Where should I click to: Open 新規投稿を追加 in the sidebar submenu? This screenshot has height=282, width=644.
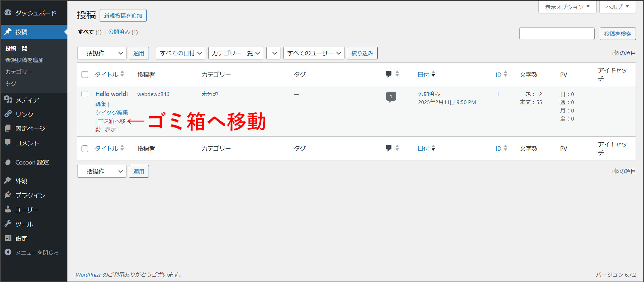(24, 60)
